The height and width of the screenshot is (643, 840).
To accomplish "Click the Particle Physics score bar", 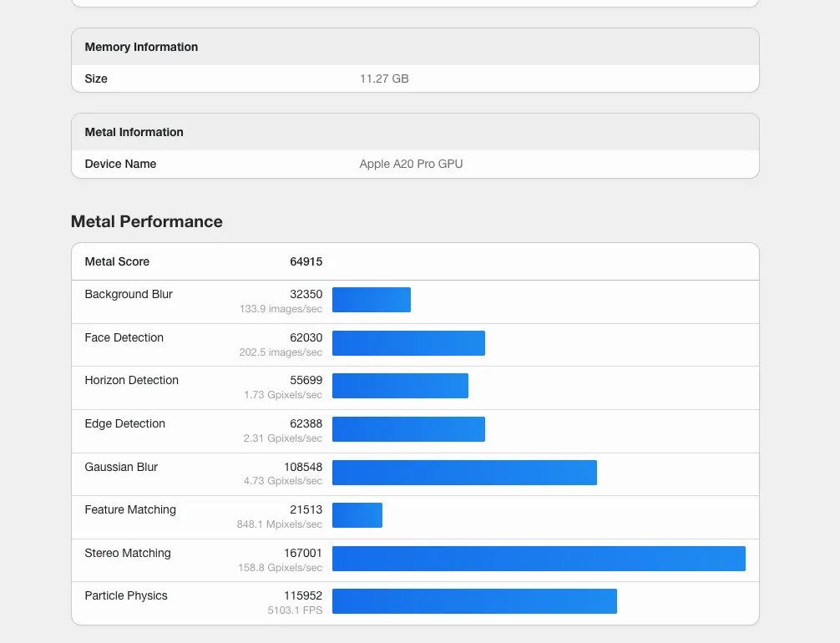I will point(474,601).
